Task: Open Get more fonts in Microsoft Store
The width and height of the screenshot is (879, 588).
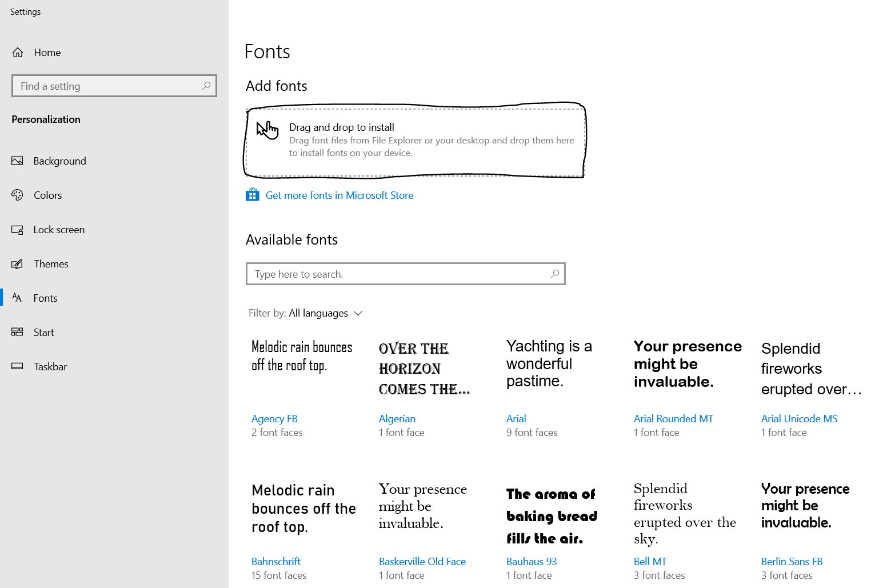Action: click(x=339, y=195)
